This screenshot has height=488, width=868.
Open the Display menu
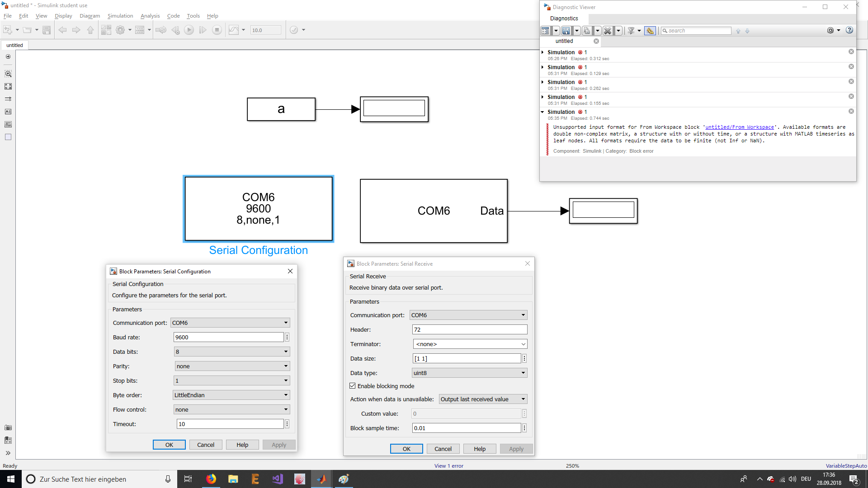coord(63,16)
